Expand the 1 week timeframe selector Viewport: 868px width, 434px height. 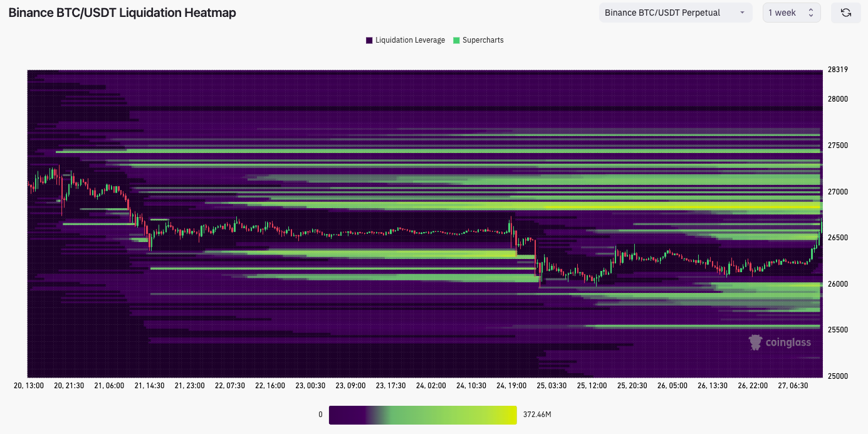791,13
